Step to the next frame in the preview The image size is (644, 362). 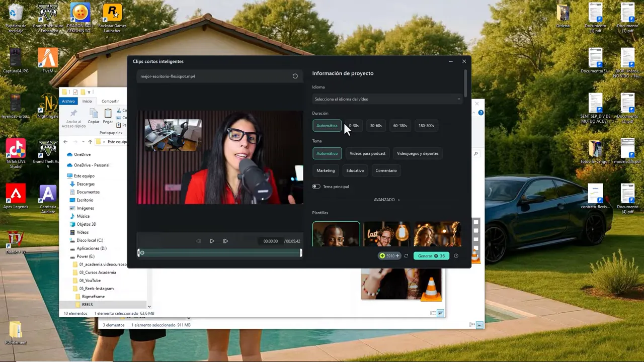pos(225,241)
